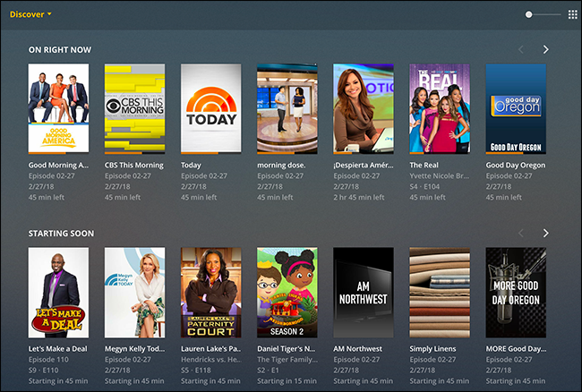Viewport: 582px width, 392px height.
Task: Switch to grid view icon
Action: [573, 14]
